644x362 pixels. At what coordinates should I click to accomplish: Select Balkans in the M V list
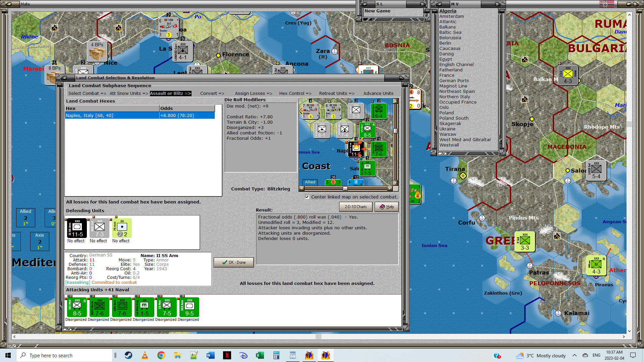point(447,27)
